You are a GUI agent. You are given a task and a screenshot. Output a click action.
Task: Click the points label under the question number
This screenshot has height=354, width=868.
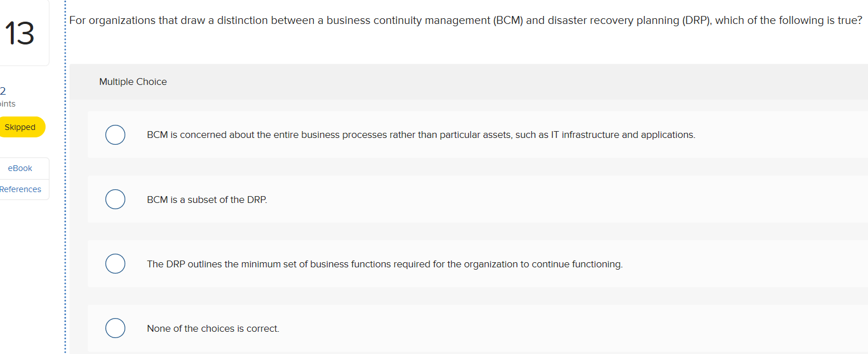pyautogui.click(x=7, y=104)
